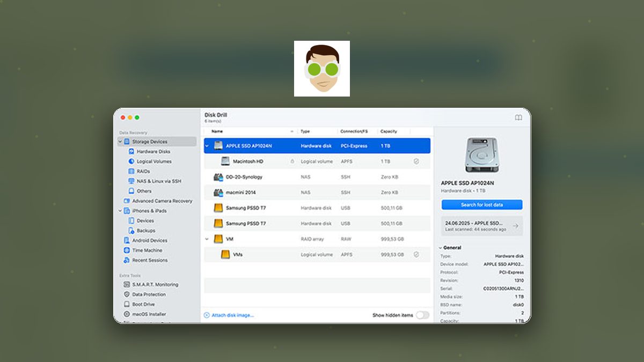Sort by the Type column header
This screenshot has height=362, width=644.
pyautogui.click(x=305, y=131)
